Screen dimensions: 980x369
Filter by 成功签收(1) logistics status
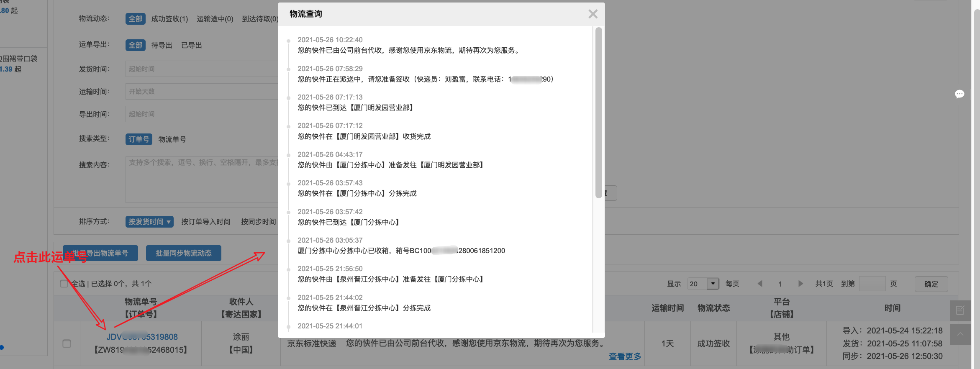pos(169,19)
